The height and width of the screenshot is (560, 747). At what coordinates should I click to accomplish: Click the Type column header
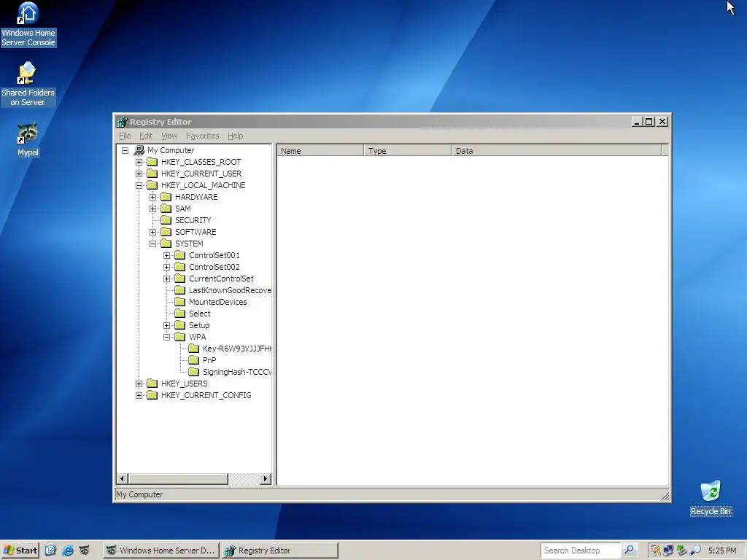coord(407,150)
